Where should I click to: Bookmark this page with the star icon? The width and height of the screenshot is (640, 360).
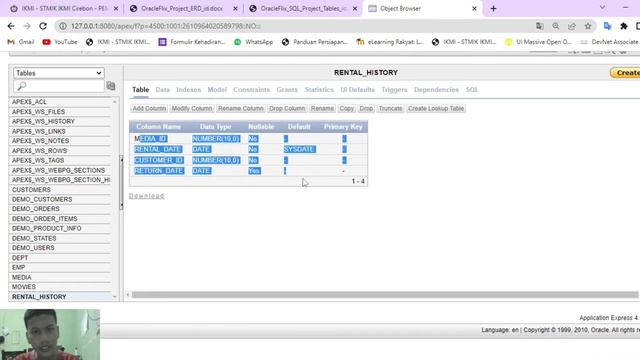tap(588, 26)
